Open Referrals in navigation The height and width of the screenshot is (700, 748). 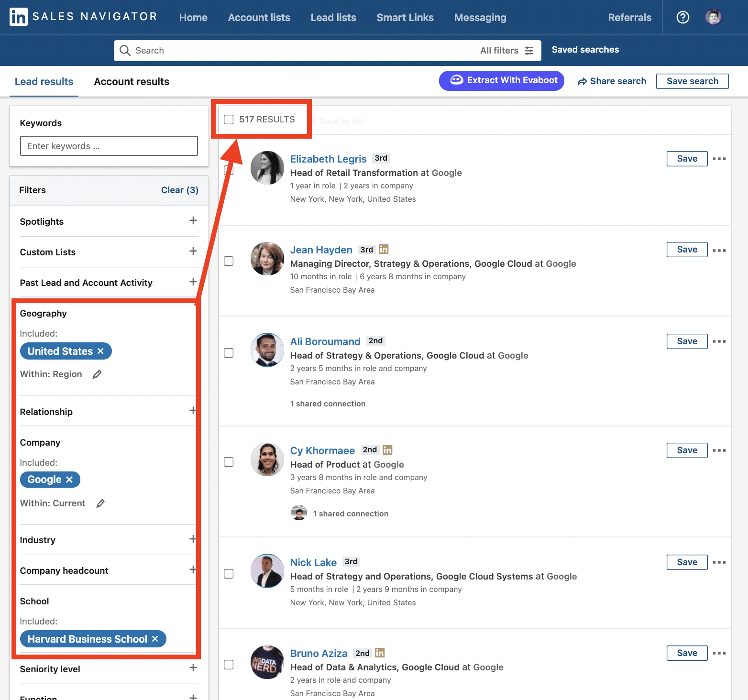(630, 18)
